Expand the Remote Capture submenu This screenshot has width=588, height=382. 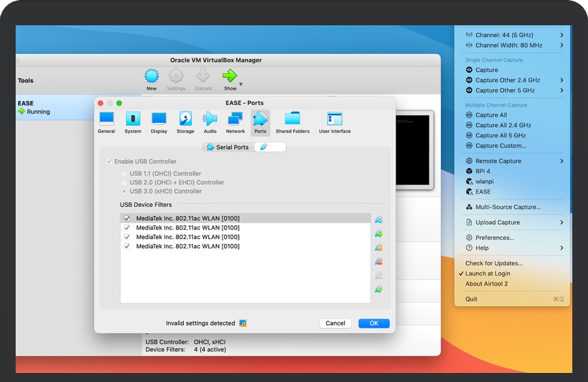561,161
